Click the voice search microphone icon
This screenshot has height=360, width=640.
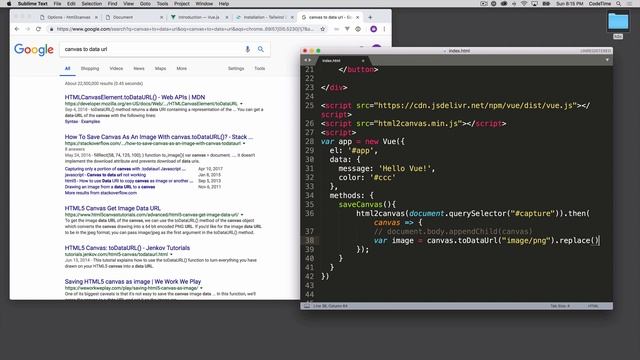[247, 49]
